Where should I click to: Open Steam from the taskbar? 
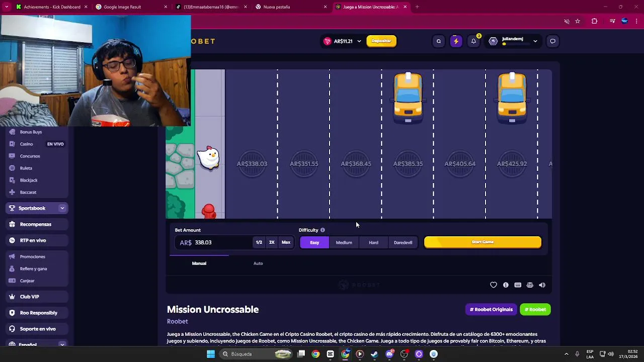374,354
